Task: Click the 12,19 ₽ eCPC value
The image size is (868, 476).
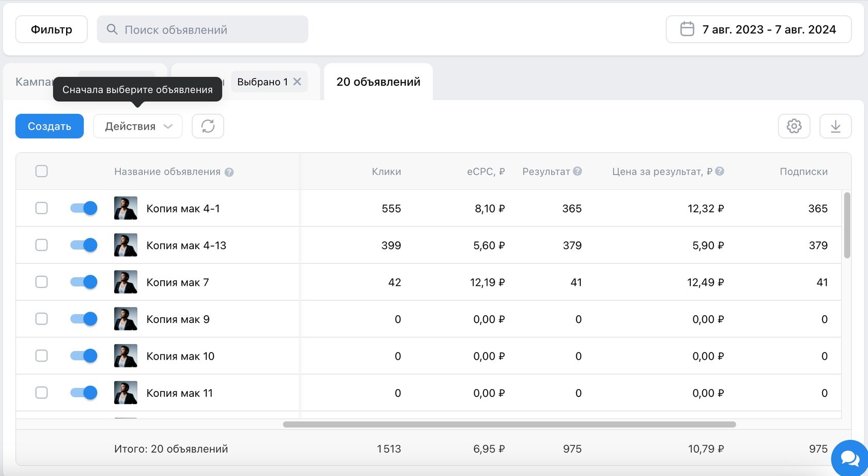Action: [487, 282]
